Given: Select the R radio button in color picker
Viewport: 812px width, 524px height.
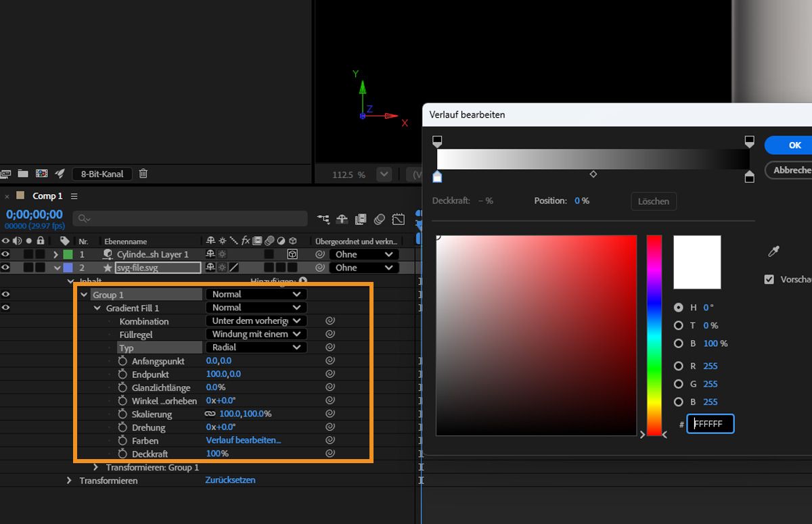Looking at the screenshot, I should coord(679,366).
